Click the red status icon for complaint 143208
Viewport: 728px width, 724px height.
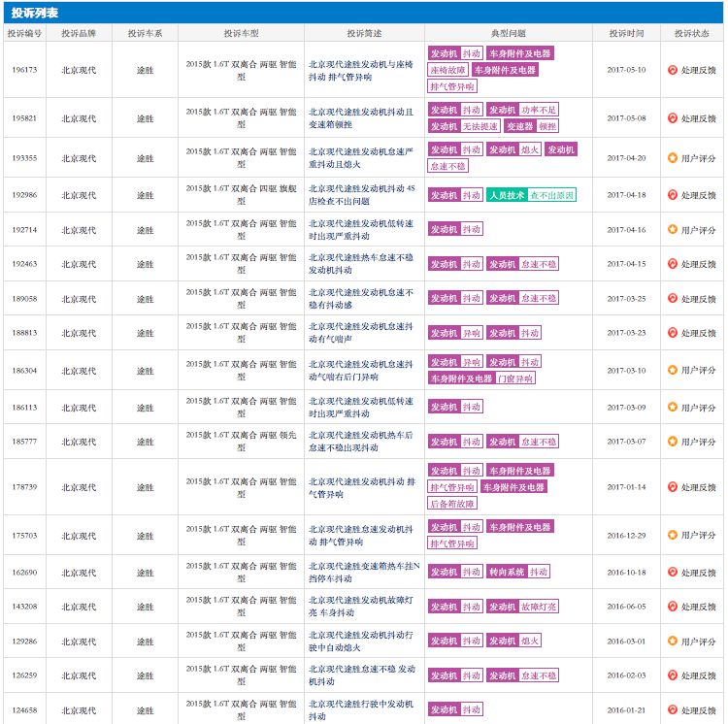pos(672,607)
